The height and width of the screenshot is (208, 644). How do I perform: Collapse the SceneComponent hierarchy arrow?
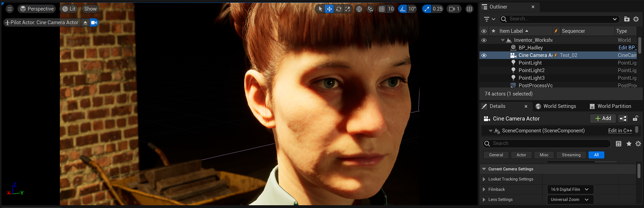491,131
